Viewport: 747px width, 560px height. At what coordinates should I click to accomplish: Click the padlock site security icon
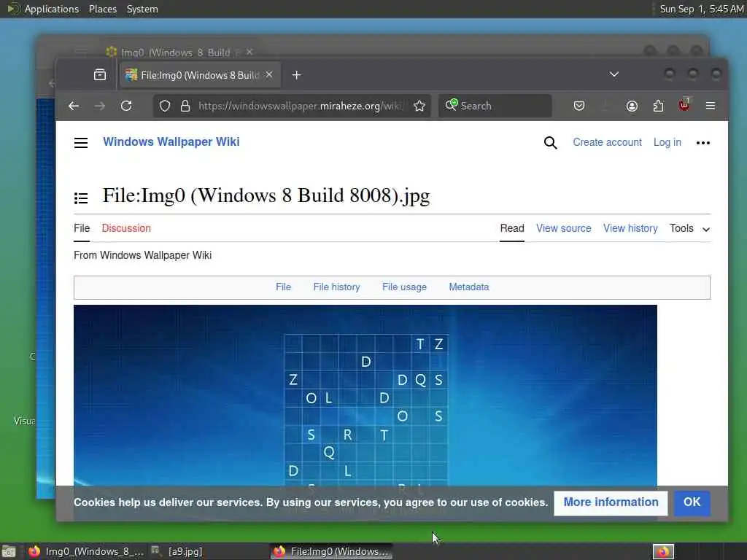click(x=185, y=106)
